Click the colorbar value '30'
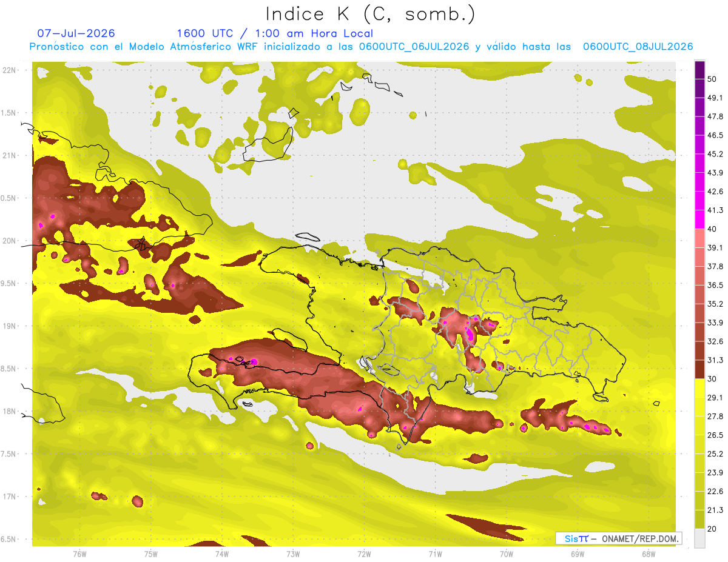Viewport: 728px width, 562px height. 713,379
